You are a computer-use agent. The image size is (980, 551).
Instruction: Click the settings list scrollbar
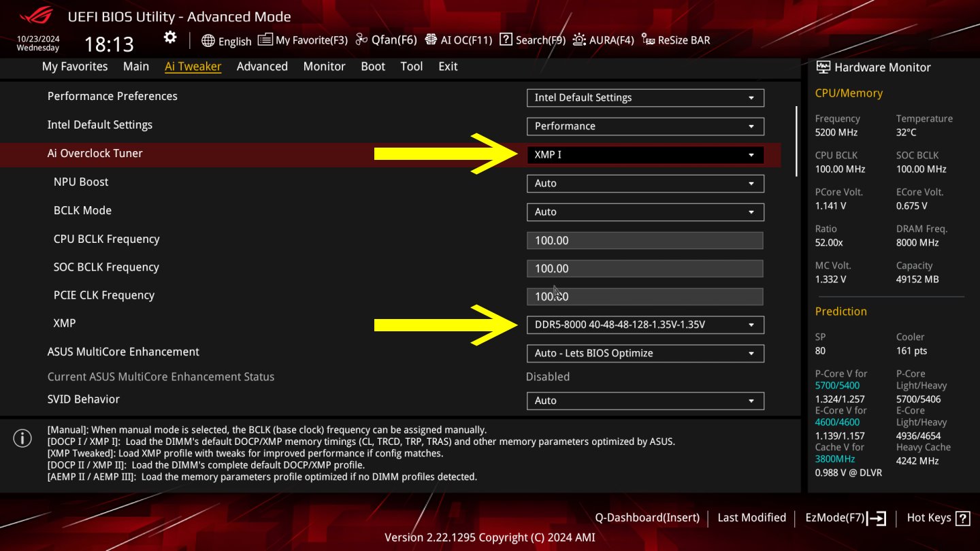(x=796, y=141)
